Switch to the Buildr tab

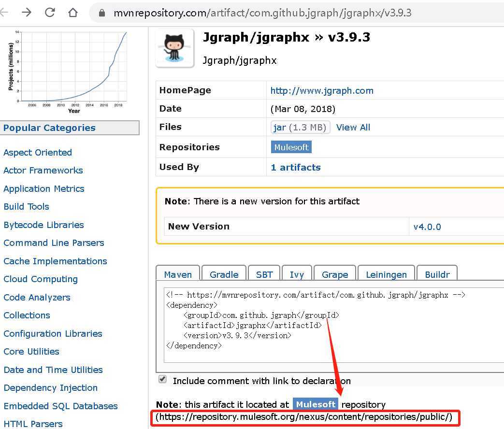pyautogui.click(x=437, y=274)
